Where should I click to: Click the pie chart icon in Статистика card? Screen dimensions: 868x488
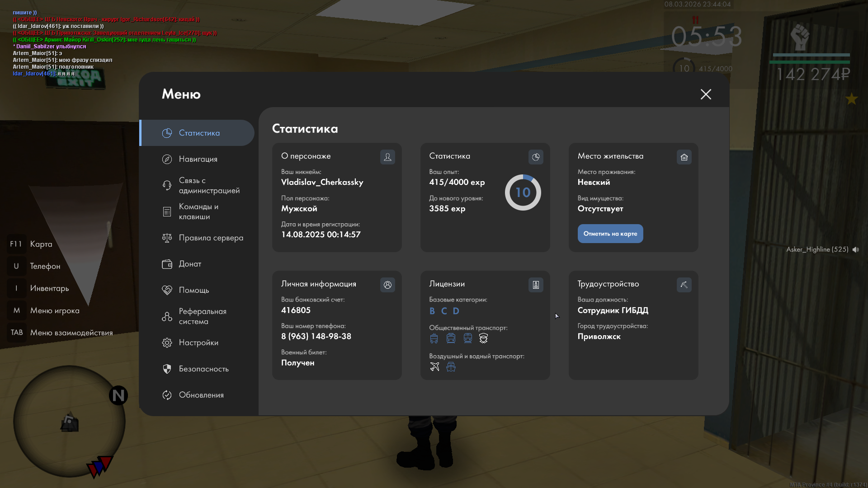pyautogui.click(x=536, y=157)
